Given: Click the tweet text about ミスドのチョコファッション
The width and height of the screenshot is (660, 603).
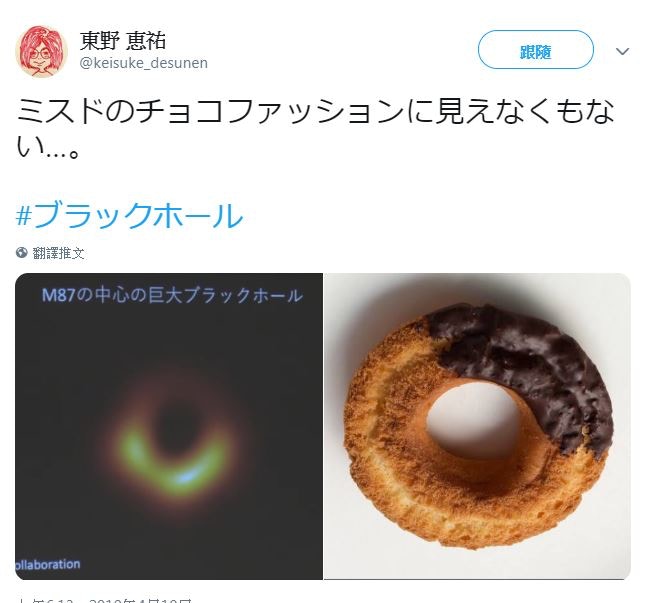Looking at the screenshot, I should tap(315, 130).
